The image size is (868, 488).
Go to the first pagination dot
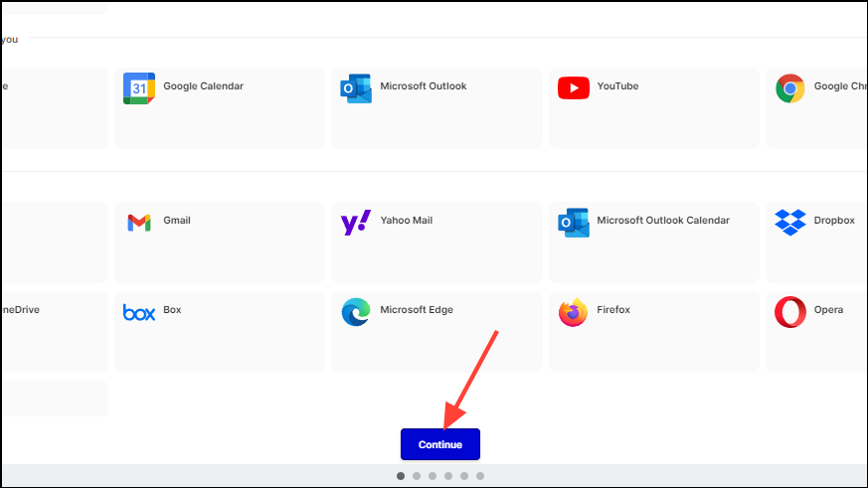point(401,476)
